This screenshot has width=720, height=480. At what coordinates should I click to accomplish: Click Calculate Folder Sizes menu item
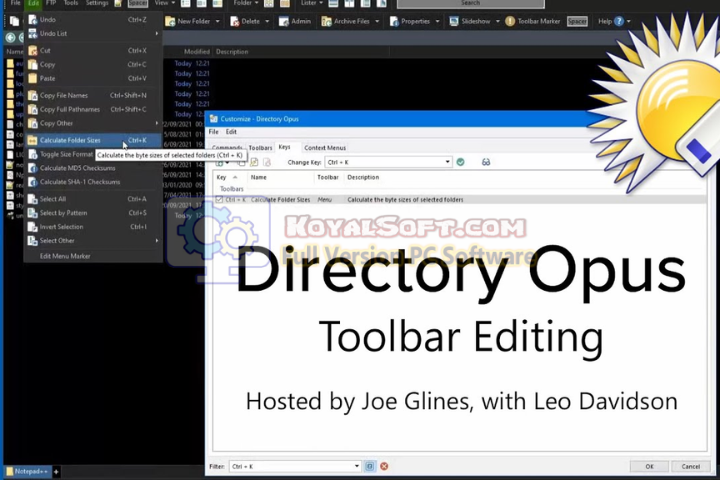pyautogui.click(x=94, y=140)
